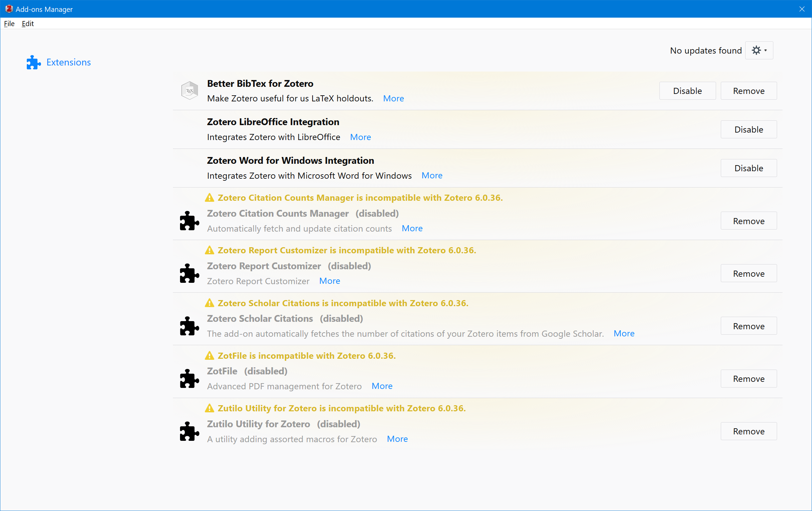Click the Extensions puzzle piece icon
The width and height of the screenshot is (812, 511).
coord(34,62)
